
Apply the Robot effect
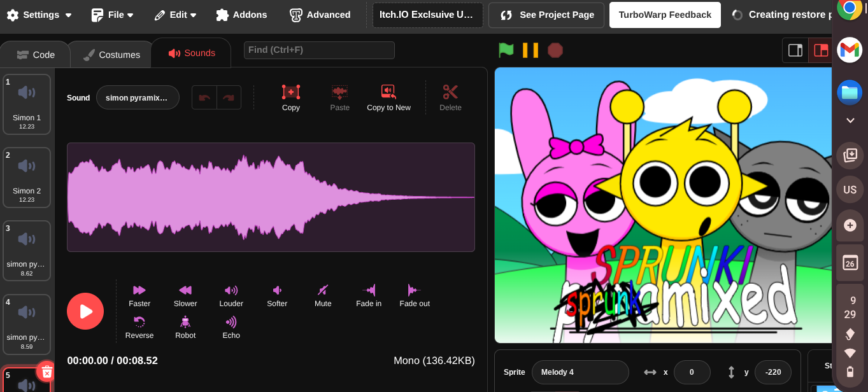[185, 328]
